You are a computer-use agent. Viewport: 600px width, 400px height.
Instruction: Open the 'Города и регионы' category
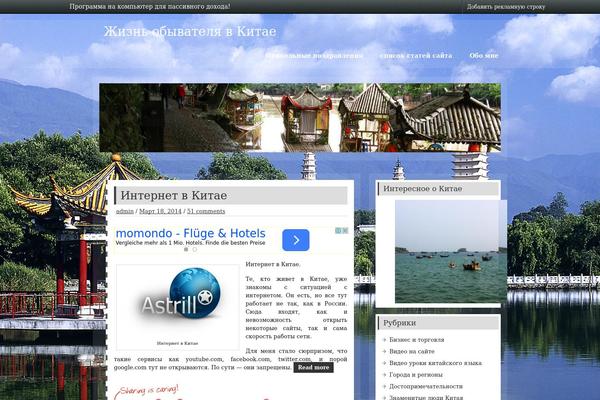(416, 375)
